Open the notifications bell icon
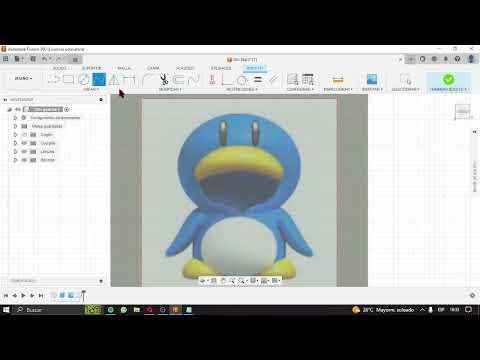 click(446, 59)
